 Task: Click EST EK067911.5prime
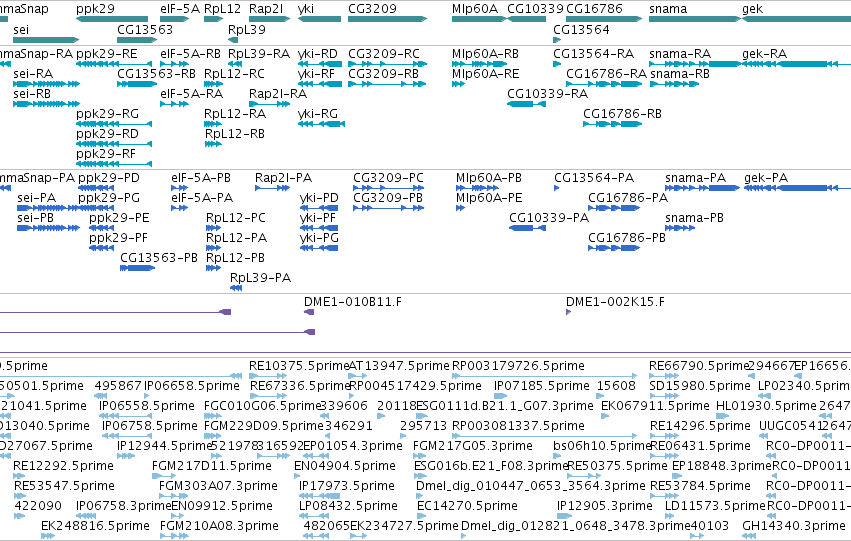(655, 406)
